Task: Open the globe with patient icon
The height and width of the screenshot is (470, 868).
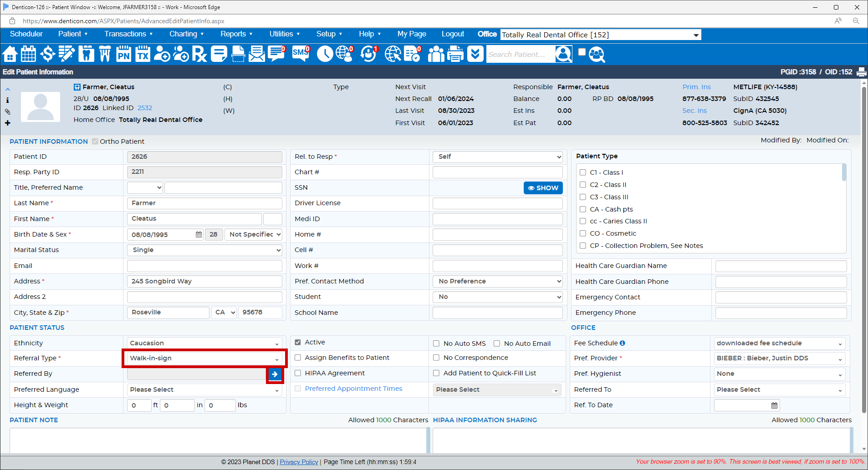Action: [345, 54]
